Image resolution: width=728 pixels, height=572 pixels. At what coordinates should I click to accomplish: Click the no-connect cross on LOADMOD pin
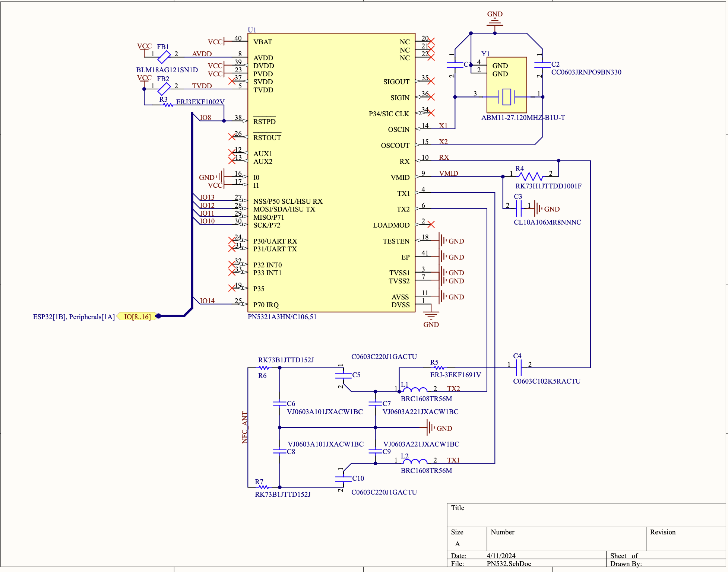pos(431,225)
